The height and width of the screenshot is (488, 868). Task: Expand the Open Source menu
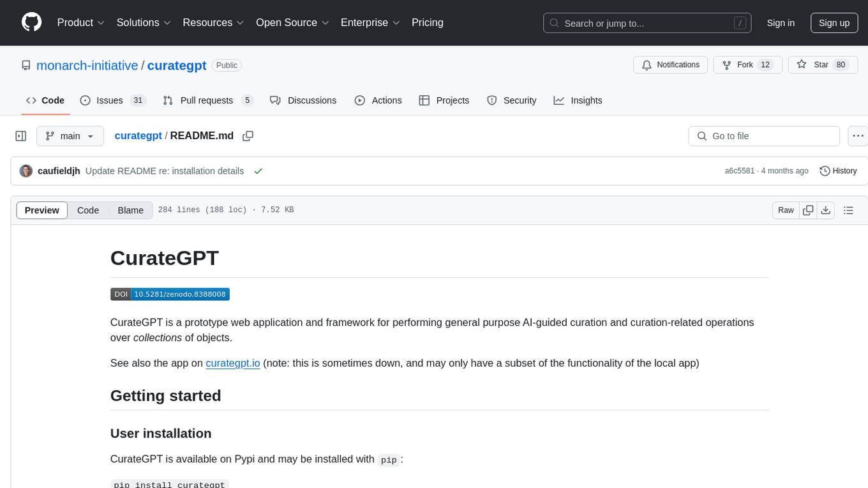coord(292,22)
